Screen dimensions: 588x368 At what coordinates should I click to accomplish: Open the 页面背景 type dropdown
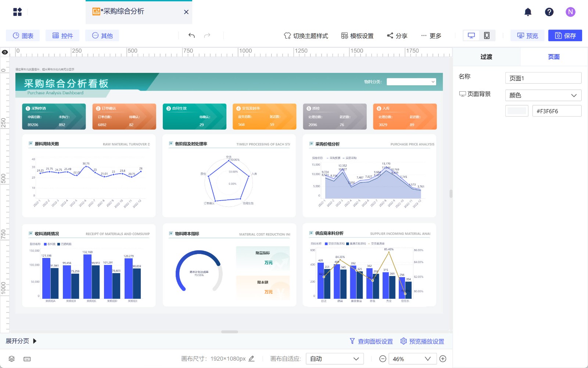click(543, 95)
